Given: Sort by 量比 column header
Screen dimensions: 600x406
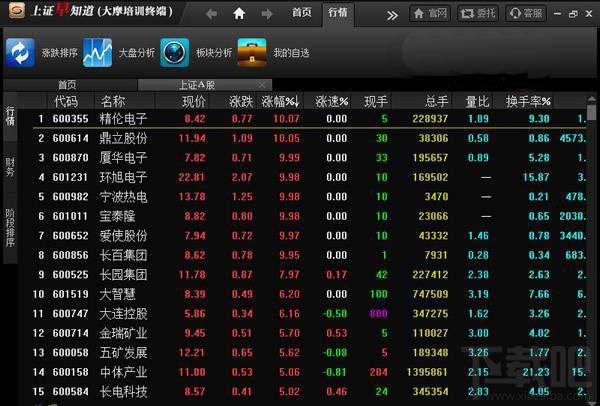Looking at the screenshot, I should point(477,102).
